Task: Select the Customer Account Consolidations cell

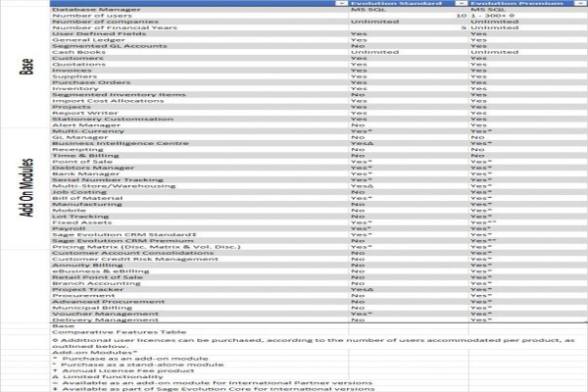Action: coord(199,253)
